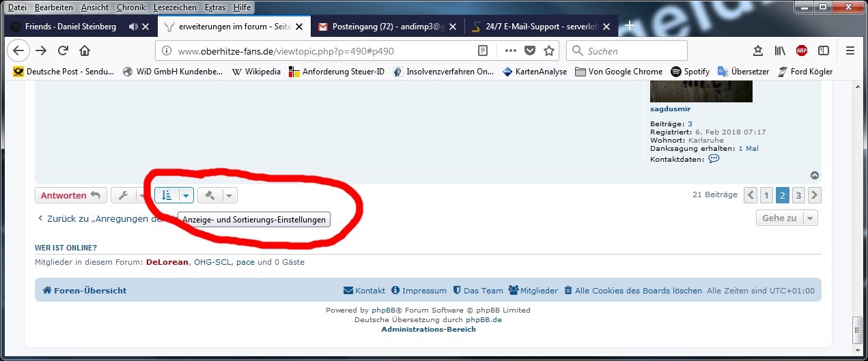Go to previous page of posts
This screenshot has width=868, height=361.
751,195
